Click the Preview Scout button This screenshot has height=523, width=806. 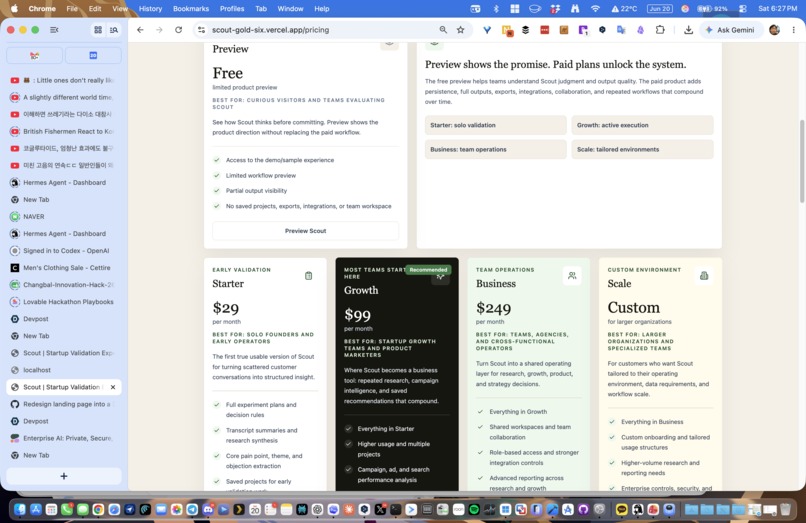pos(305,231)
